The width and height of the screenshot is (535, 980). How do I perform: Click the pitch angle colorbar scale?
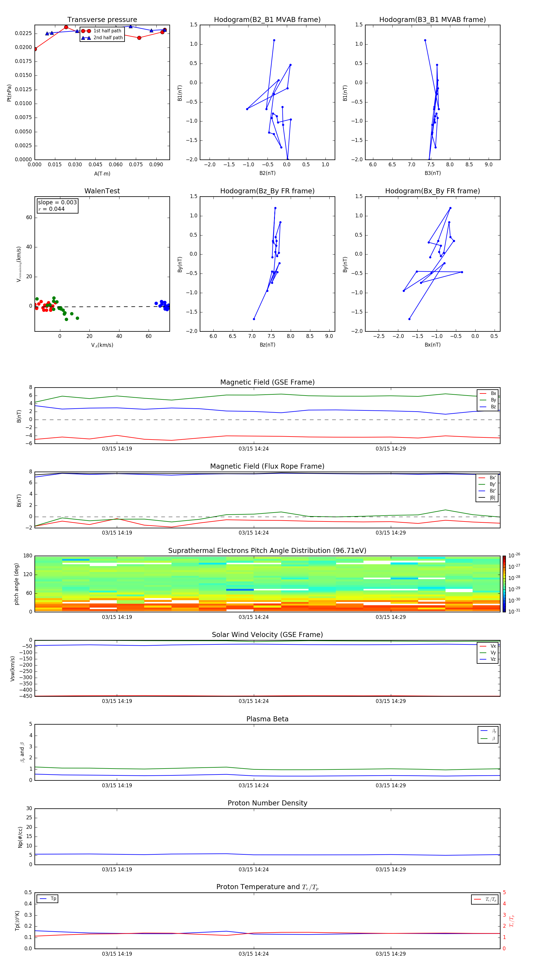click(504, 584)
